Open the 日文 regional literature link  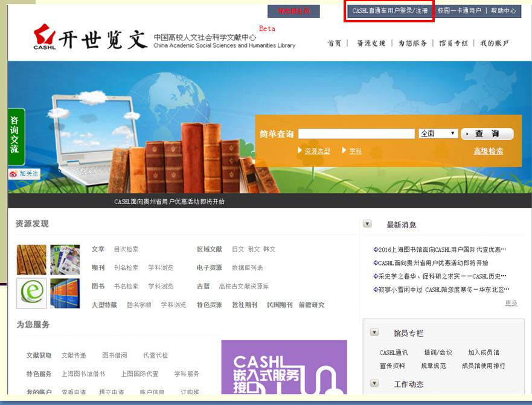coord(238,249)
